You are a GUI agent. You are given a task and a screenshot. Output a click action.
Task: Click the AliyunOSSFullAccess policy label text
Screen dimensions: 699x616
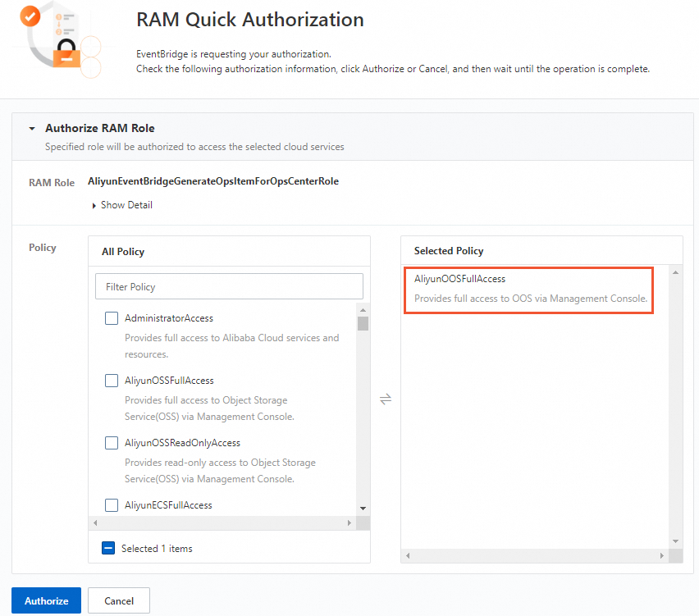169,381
